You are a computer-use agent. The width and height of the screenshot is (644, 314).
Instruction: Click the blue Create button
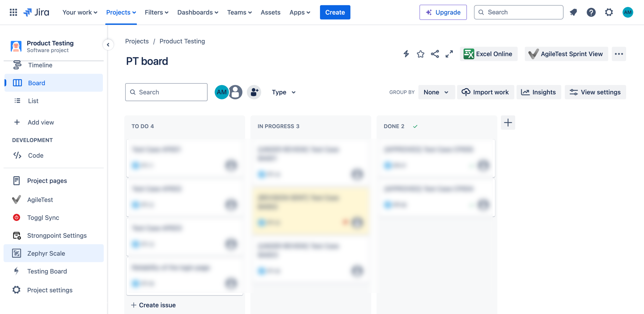(x=335, y=12)
